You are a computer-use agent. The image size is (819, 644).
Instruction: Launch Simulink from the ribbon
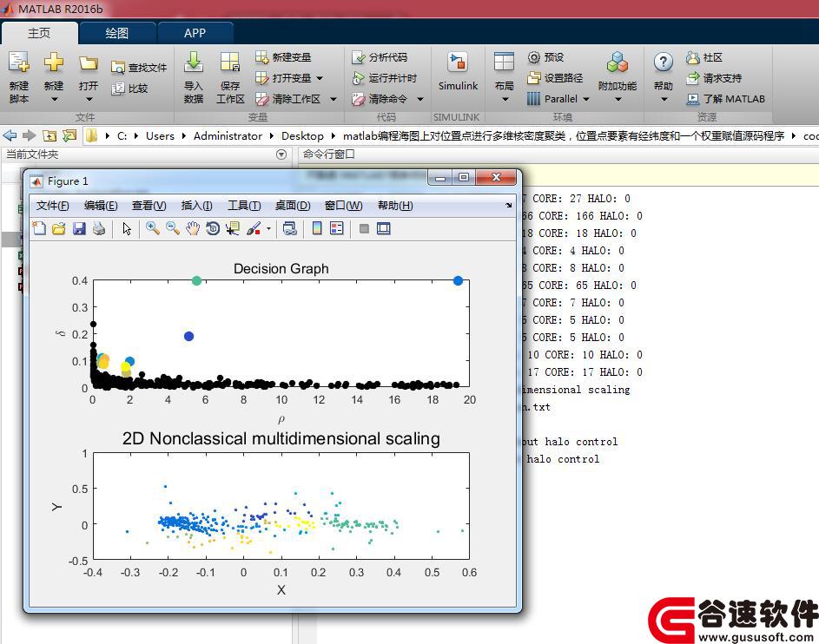click(x=458, y=71)
